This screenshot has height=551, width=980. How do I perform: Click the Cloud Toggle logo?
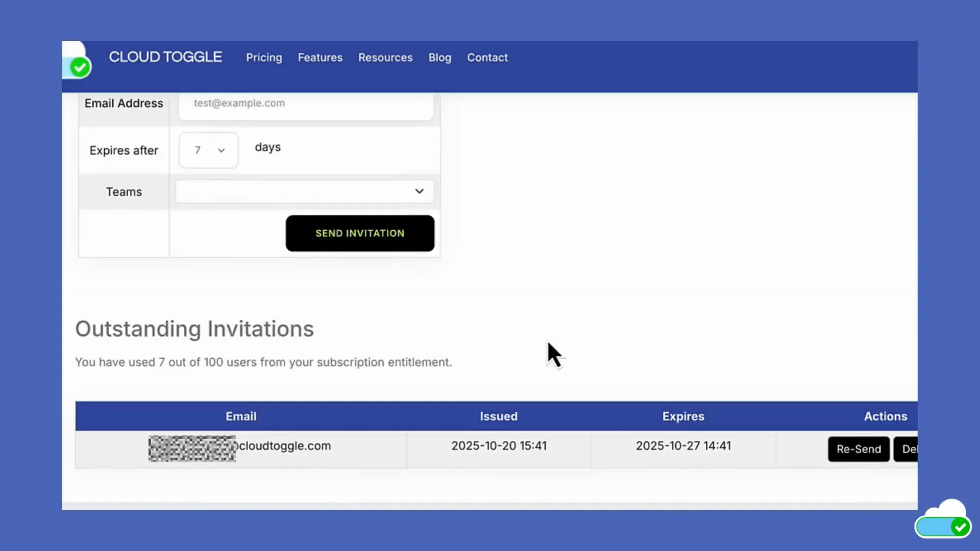pos(165,57)
